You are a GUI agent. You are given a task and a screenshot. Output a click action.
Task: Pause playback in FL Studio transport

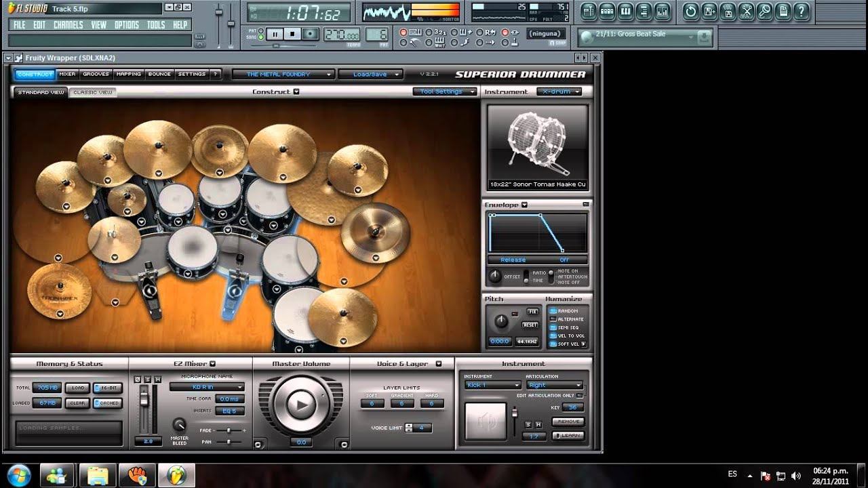point(275,34)
